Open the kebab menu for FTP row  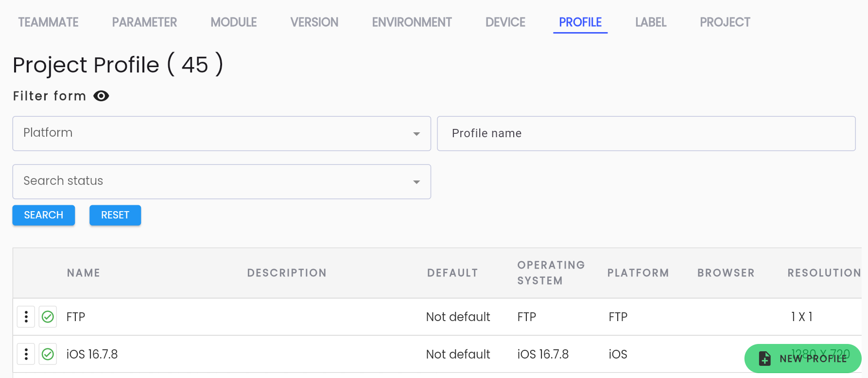[x=26, y=317]
